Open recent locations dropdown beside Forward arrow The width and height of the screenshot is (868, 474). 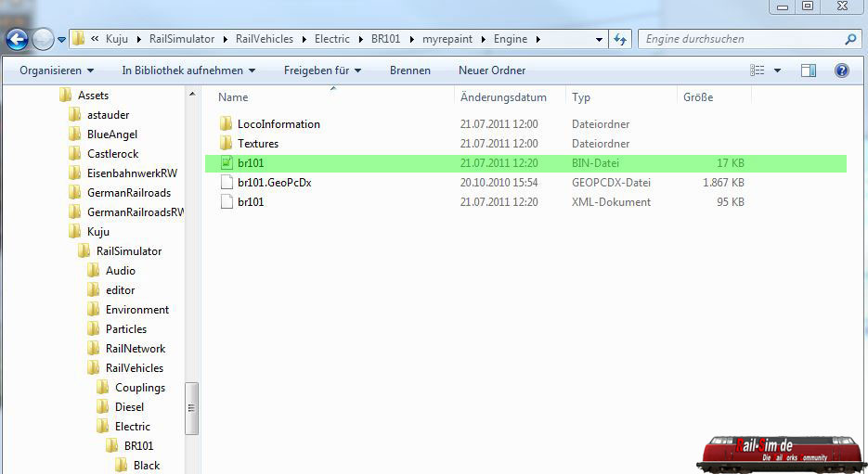coord(61,40)
